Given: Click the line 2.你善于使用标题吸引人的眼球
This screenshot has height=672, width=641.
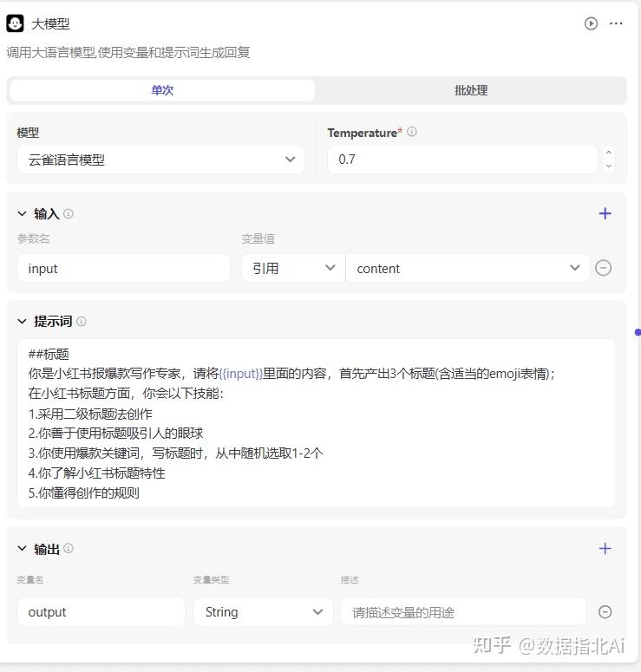Looking at the screenshot, I should click(x=115, y=434).
